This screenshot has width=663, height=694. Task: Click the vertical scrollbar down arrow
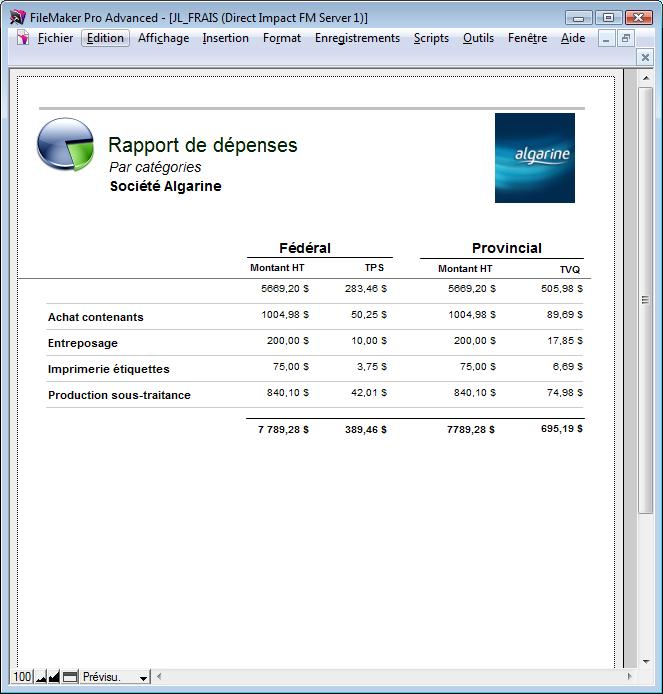click(x=646, y=661)
